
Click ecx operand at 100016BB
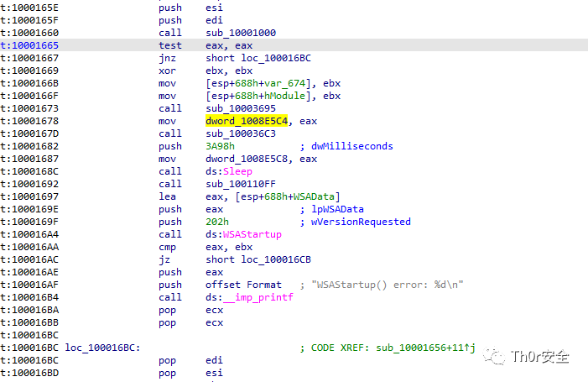point(214,322)
